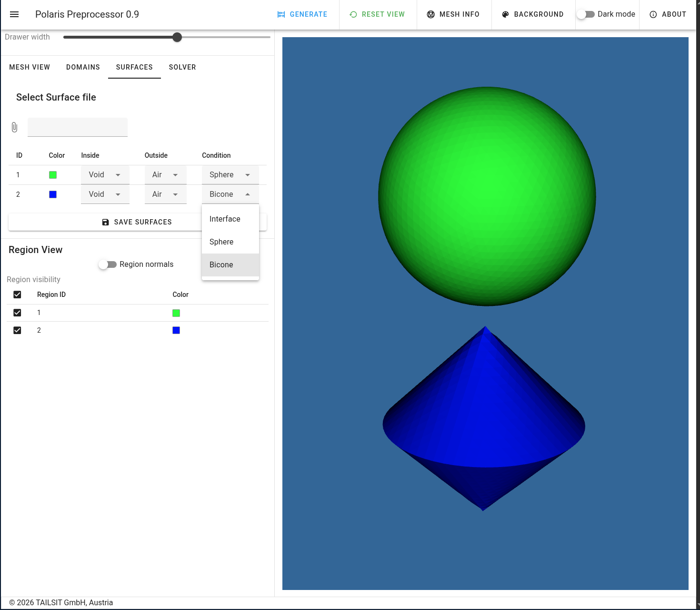The width and height of the screenshot is (700, 610).
Task: Toggle Dark mode switch
Action: coord(586,14)
